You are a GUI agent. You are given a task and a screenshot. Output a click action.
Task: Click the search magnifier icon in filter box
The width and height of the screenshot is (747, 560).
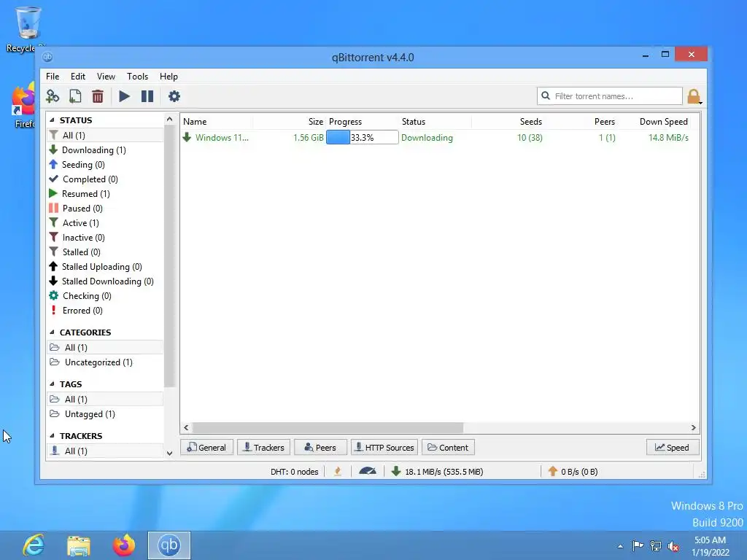click(x=546, y=96)
